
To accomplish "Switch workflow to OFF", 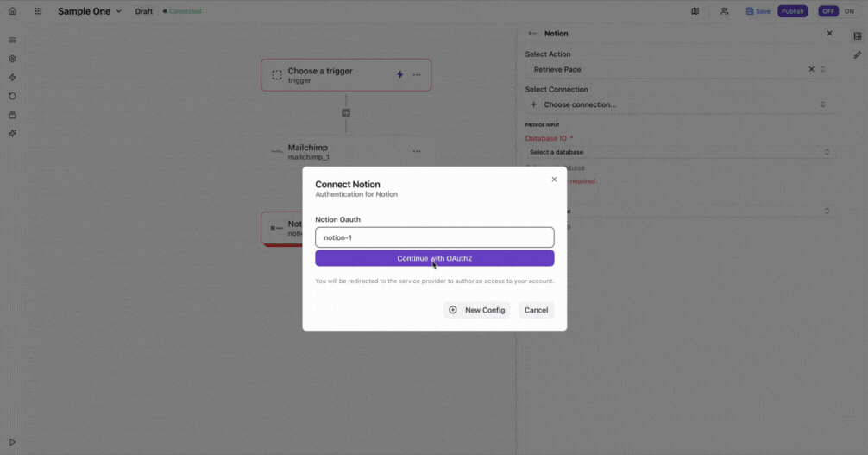I will coord(828,11).
